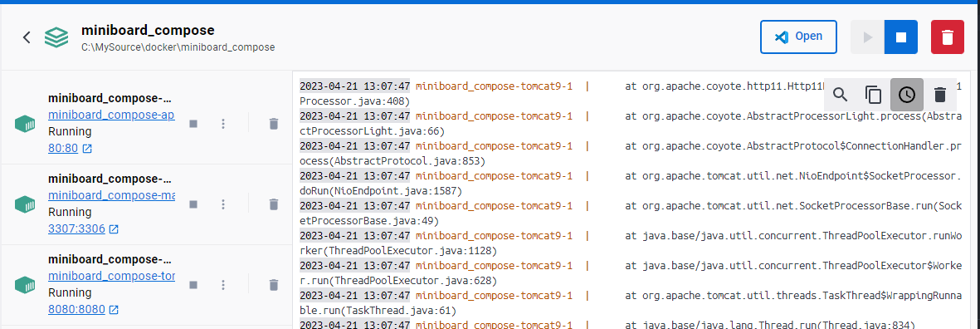Click container cube icon for 80:80 row
The image size is (980, 329).
pos(25,123)
